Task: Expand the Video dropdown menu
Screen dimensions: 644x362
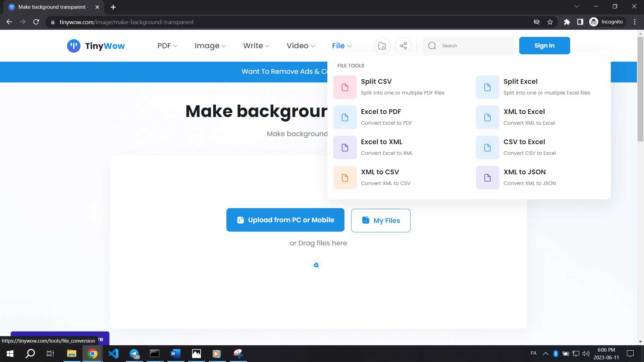Action: point(301,46)
